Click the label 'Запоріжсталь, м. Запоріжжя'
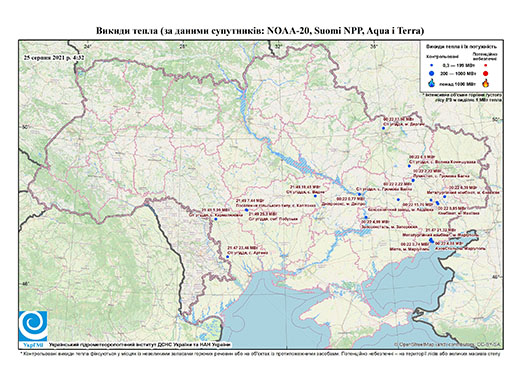520x368 pixels. pyautogui.click(x=389, y=227)
